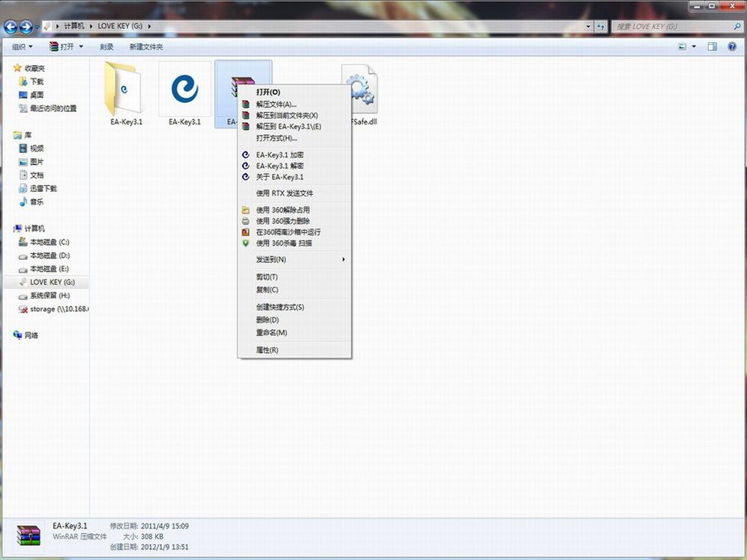Click sandbox icon beside 在360隔离沙箱中运行
Screen dimensions: 747x560
pyautogui.click(x=246, y=232)
